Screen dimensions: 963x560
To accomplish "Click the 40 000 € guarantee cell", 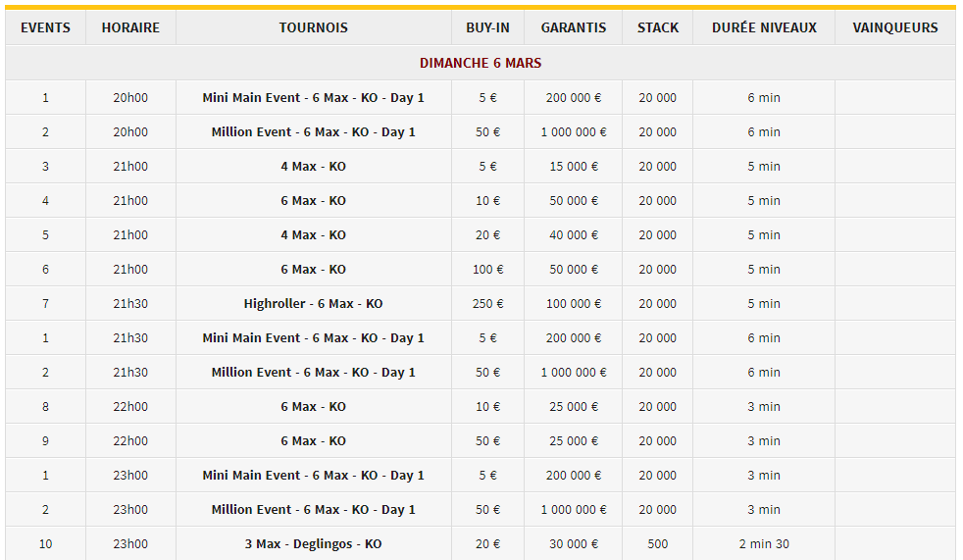I will pos(573,235).
